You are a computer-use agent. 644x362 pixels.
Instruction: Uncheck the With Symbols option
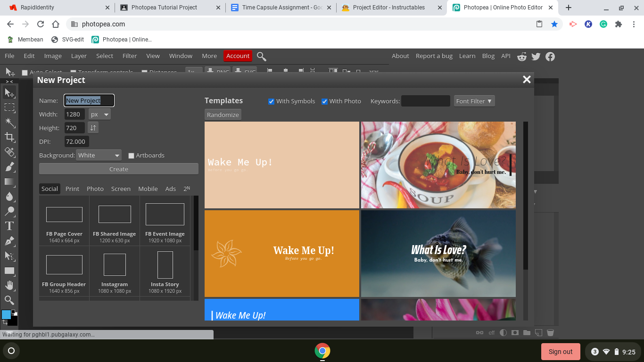click(271, 101)
